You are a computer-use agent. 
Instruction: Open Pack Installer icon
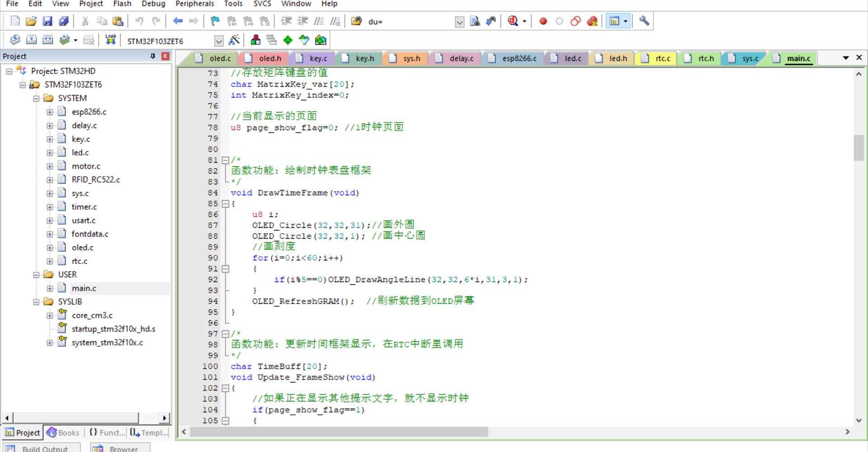point(321,40)
